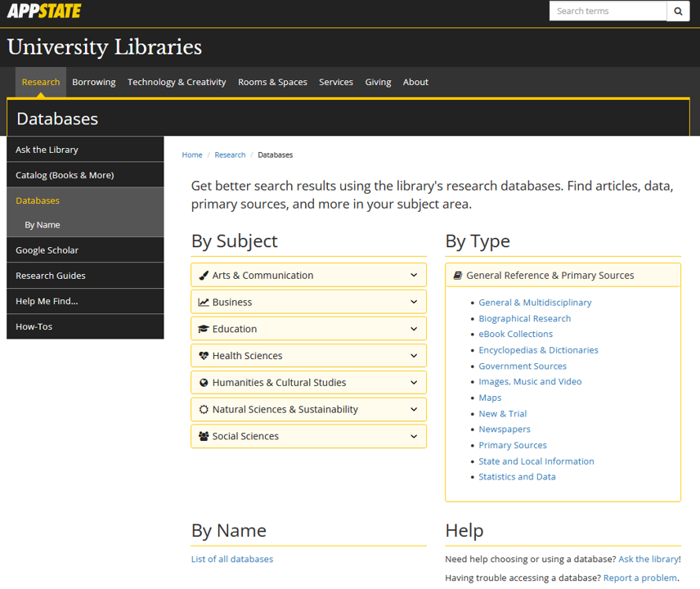The height and width of the screenshot is (589, 700).
Task: Click the chart icon beside Business
Action: coord(204,303)
